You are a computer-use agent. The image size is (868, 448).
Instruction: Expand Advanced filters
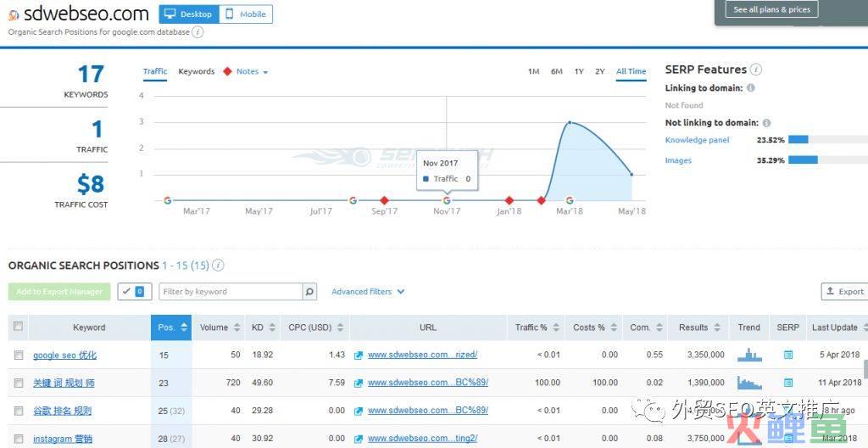click(x=368, y=292)
